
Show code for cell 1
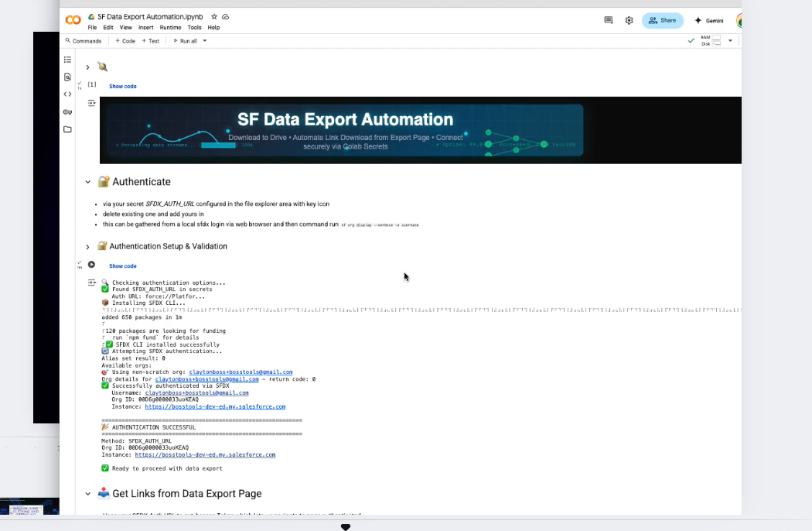(123, 87)
